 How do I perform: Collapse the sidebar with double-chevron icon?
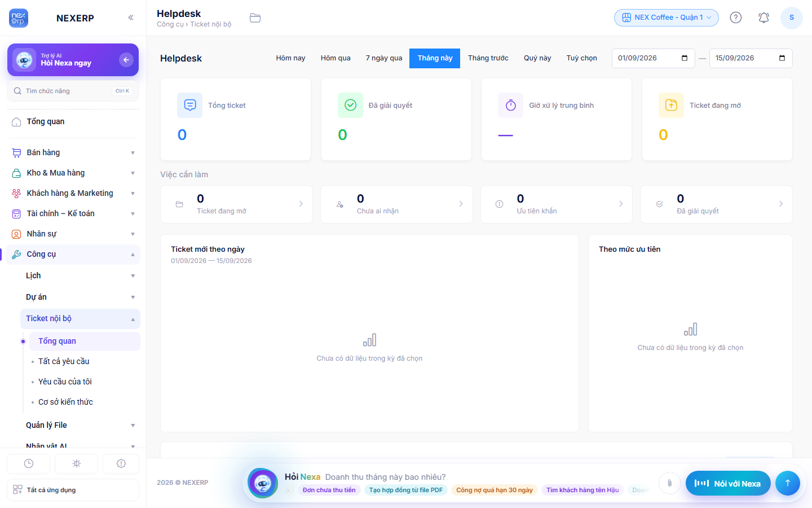coord(131,17)
